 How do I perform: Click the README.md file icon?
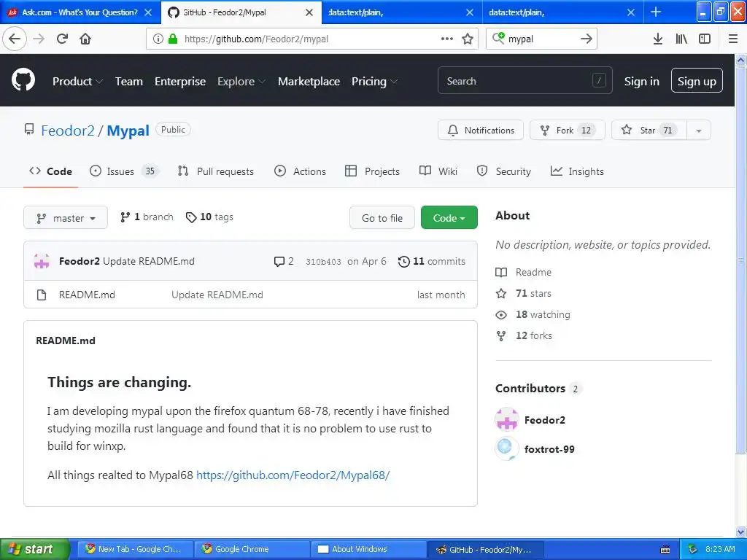42,295
